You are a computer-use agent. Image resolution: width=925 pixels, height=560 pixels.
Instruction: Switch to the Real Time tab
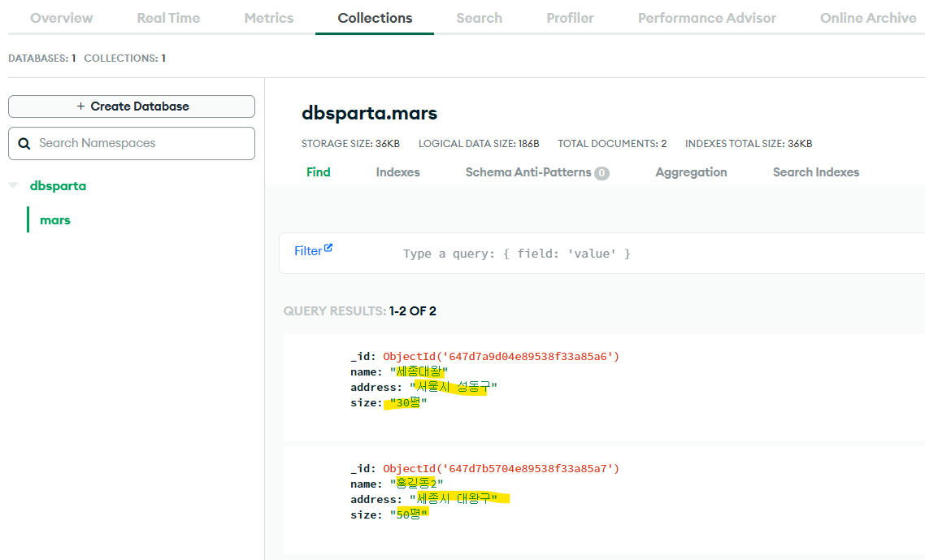[x=168, y=19]
